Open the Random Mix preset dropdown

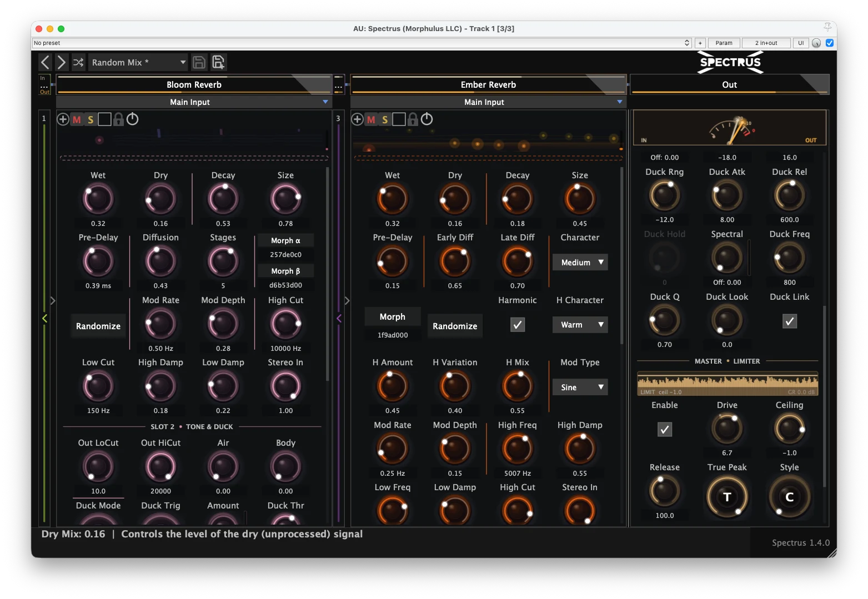(138, 62)
